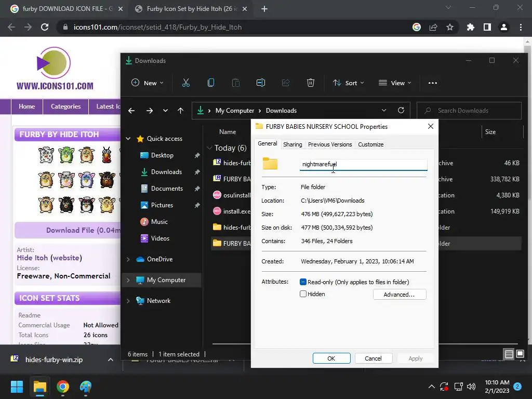Expand the OneDrive tree node
This screenshot has height=399, width=532.
pos(128,259)
